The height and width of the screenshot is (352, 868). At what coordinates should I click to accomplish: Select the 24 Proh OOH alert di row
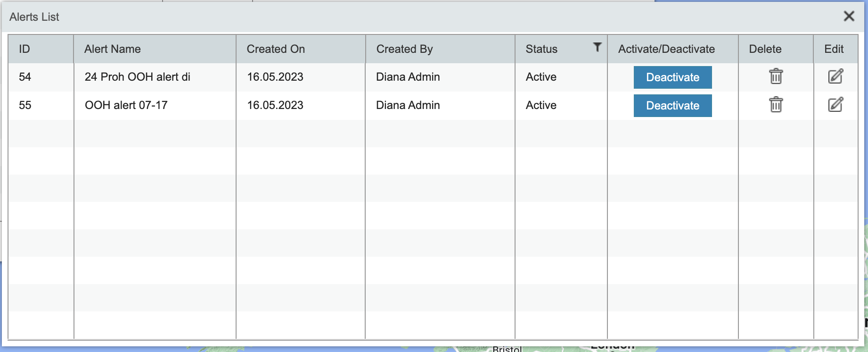138,77
